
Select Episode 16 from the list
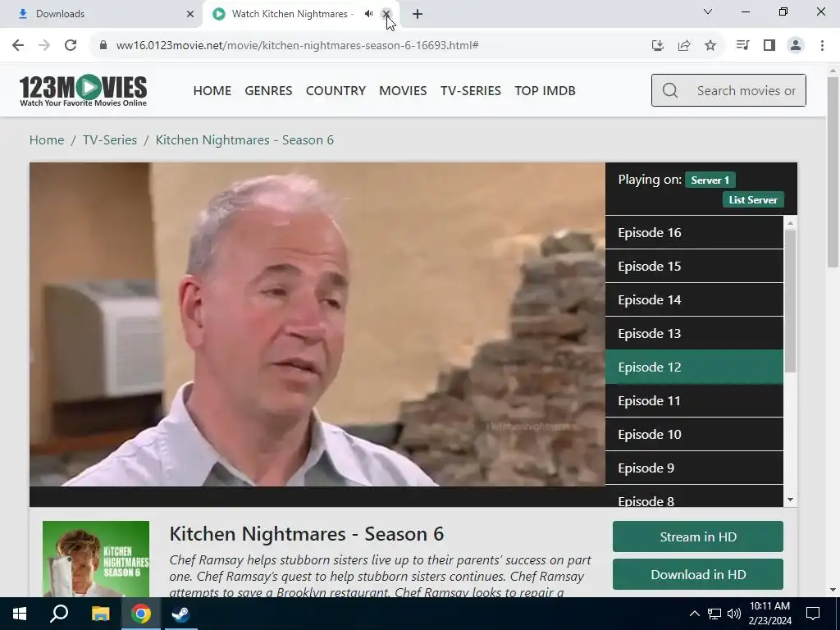tap(694, 232)
